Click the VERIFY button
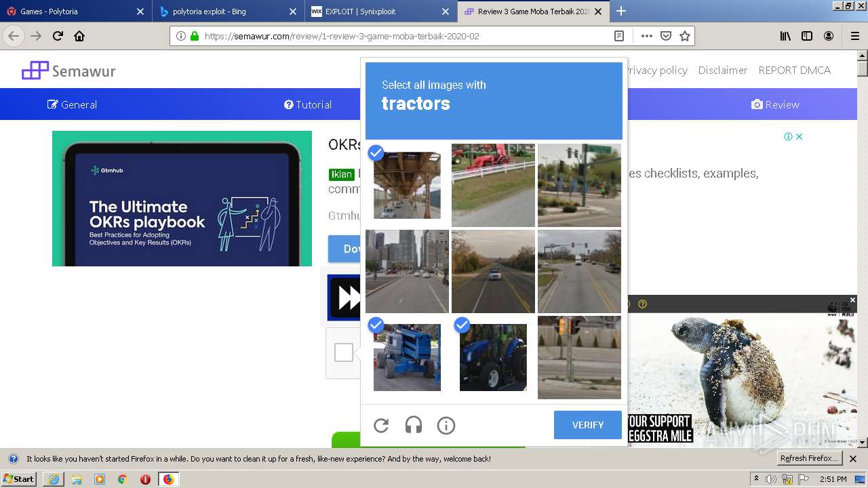Image resolution: width=868 pixels, height=488 pixels. [588, 425]
